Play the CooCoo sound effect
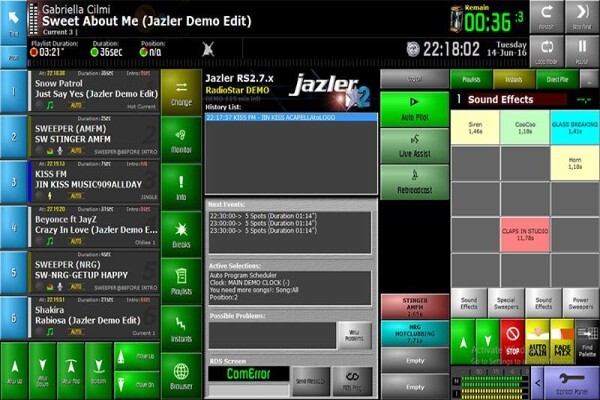Screen dimensions: 600x400 [x=525, y=127]
